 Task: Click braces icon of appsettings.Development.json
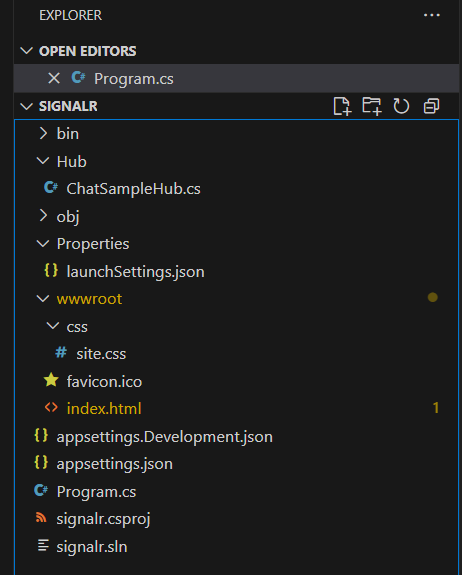coord(41,435)
